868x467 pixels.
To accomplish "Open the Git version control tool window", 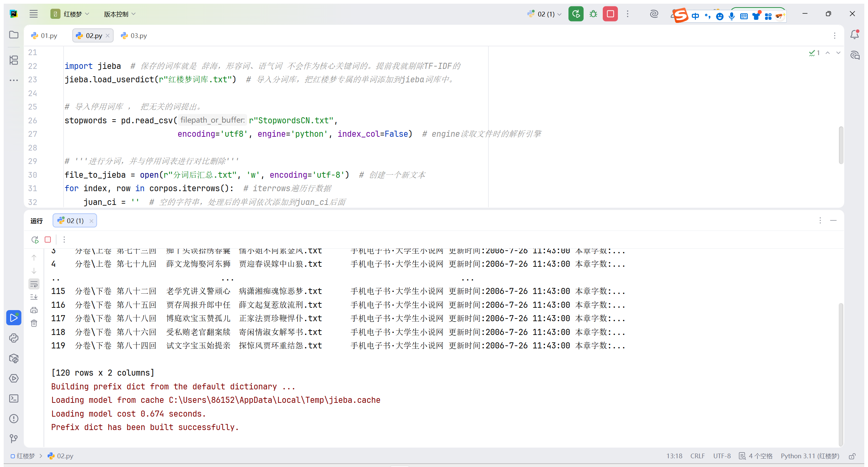I will click(14, 438).
